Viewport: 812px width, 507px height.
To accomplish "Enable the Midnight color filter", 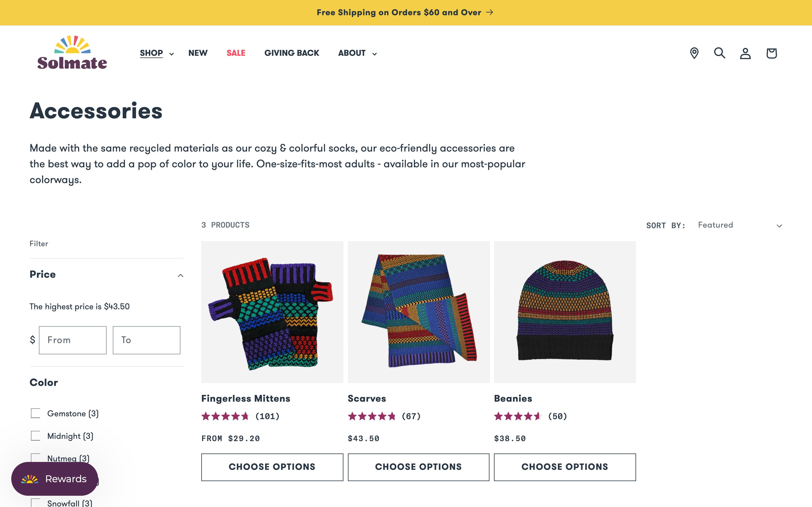I will [x=35, y=436].
